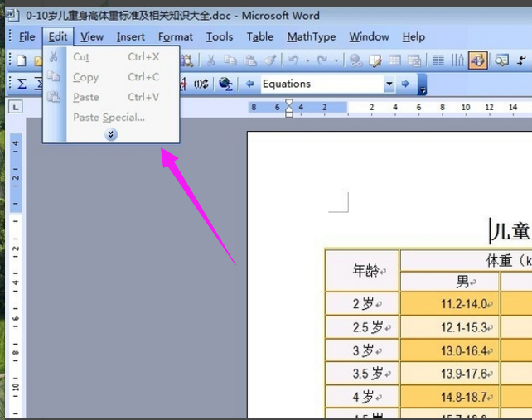Click the MathType Sigma insert equation icon

(22, 84)
